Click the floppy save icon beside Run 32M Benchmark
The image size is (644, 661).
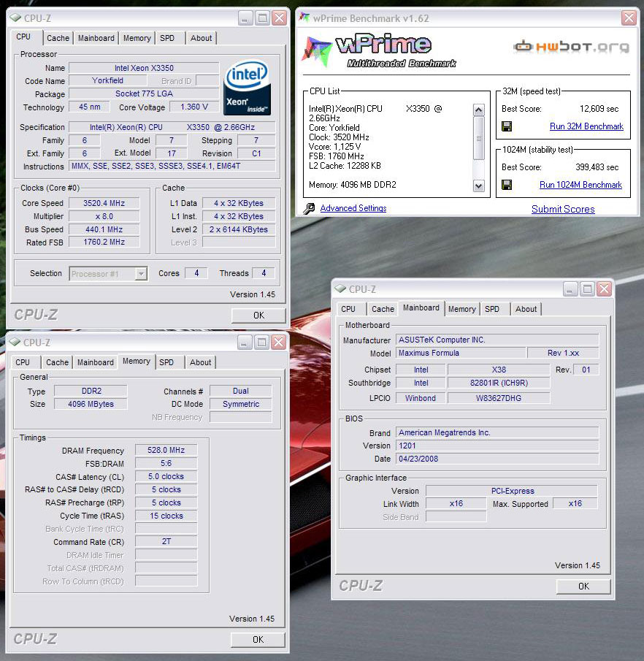(507, 126)
